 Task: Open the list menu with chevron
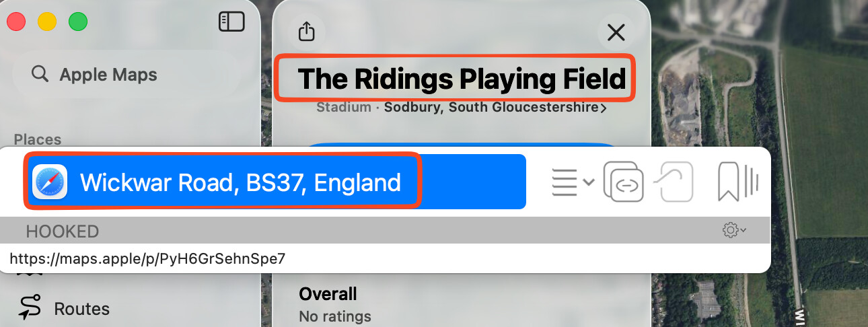(x=573, y=182)
